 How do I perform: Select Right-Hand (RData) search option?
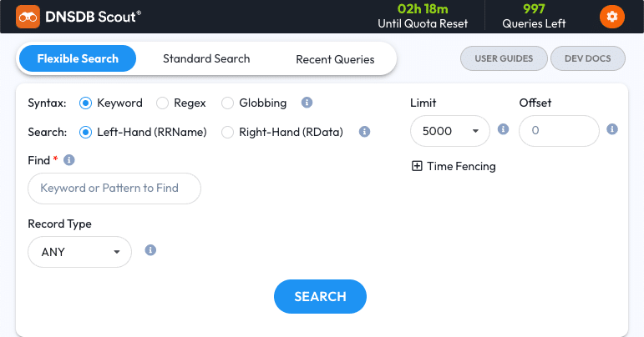click(x=227, y=132)
